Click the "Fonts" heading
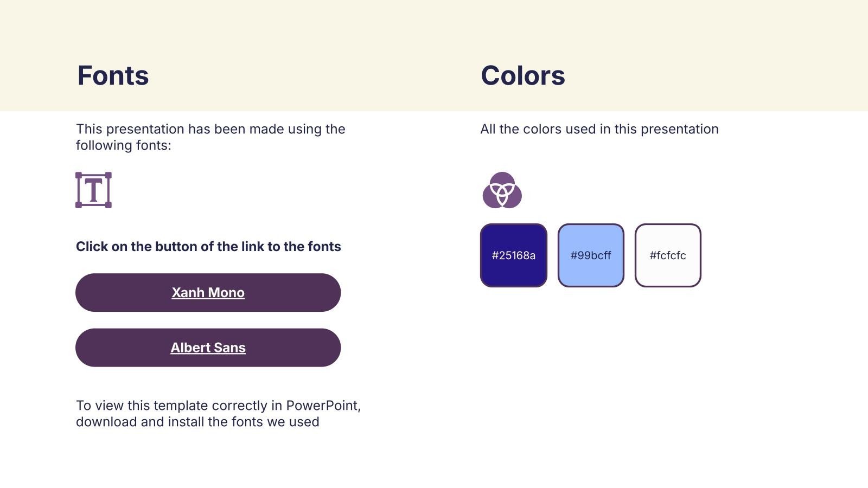The image size is (868, 488). [113, 75]
